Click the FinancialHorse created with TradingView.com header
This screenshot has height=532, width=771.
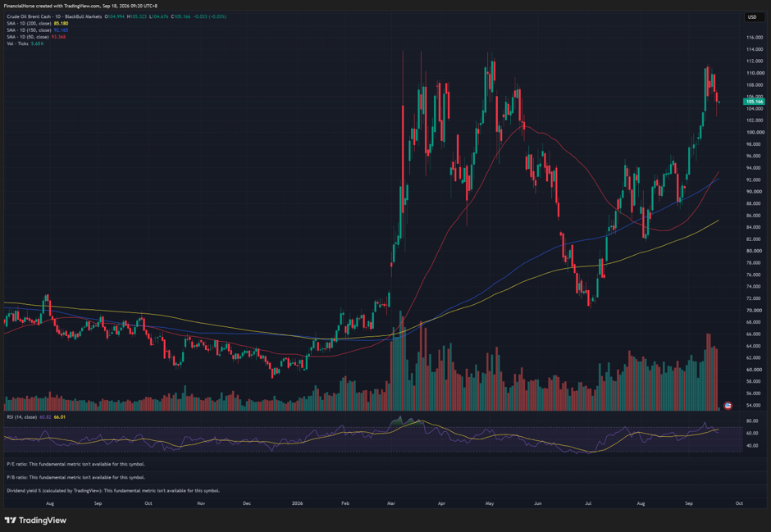tap(81, 6)
